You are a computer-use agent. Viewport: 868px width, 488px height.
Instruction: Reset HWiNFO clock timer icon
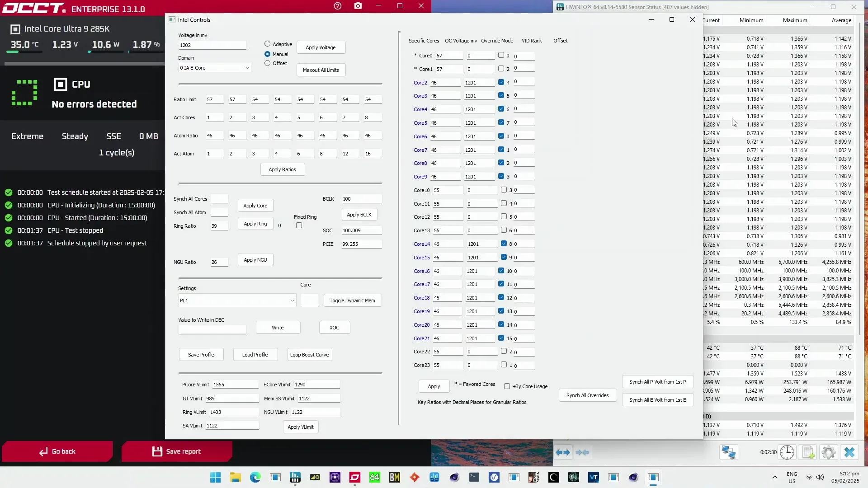pyautogui.click(x=787, y=452)
